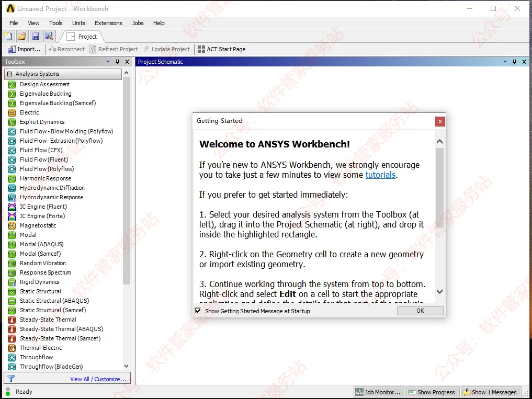The height and width of the screenshot is (399, 532).
Task: Open the Project Schematic dropdown arrow
Action: point(505,62)
